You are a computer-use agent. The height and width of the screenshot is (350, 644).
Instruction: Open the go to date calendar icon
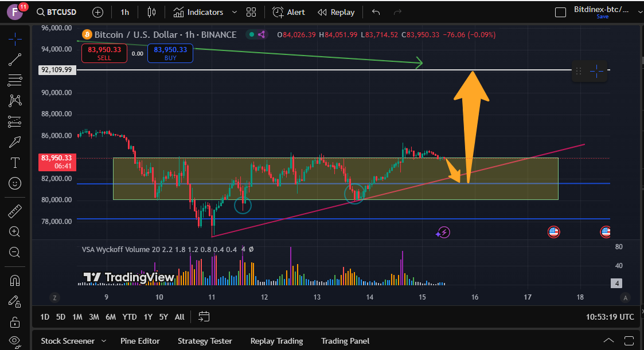pyautogui.click(x=204, y=316)
